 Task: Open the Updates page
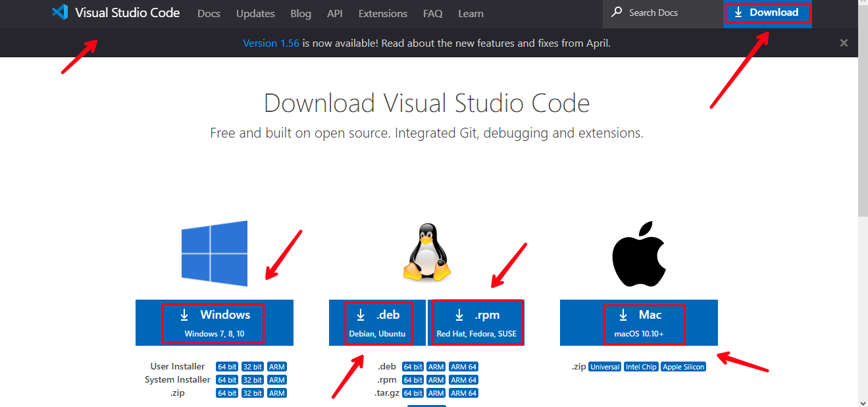point(255,13)
